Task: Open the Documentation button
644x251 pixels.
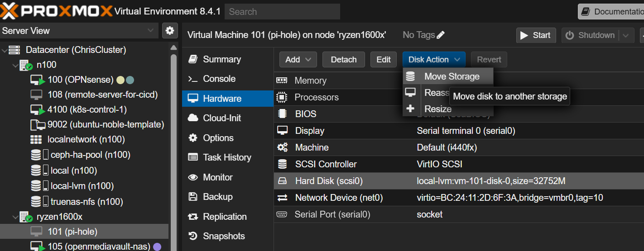Action: click(x=611, y=11)
